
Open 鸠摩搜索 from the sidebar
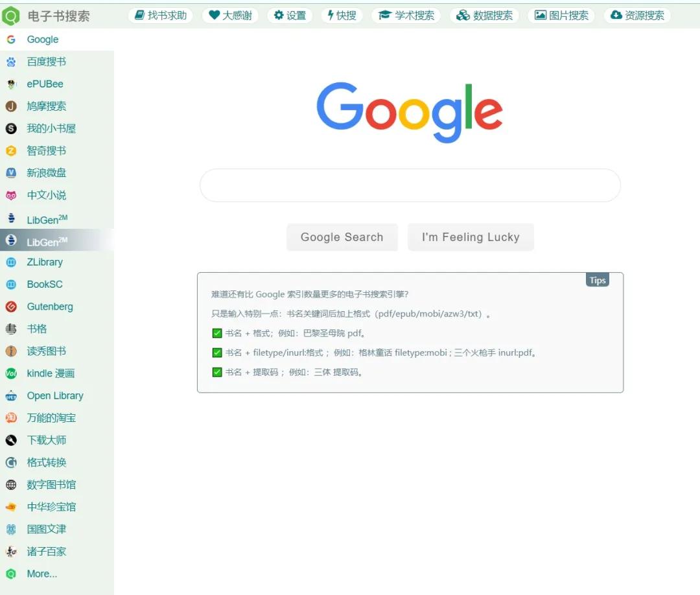coord(47,106)
